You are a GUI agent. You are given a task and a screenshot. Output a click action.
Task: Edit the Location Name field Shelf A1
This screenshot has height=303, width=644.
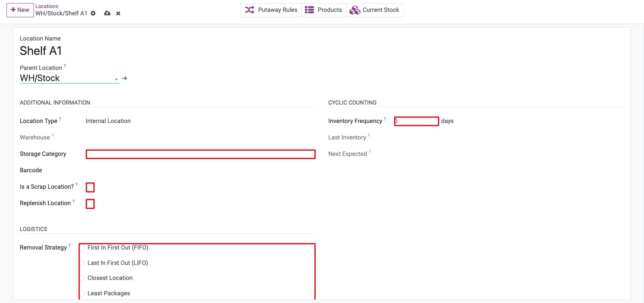coord(41,51)
